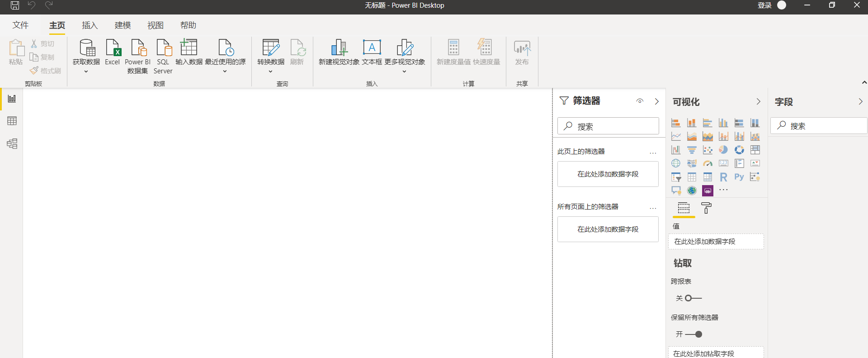Select the stacked bar chart visual

(x=676, y=123)
